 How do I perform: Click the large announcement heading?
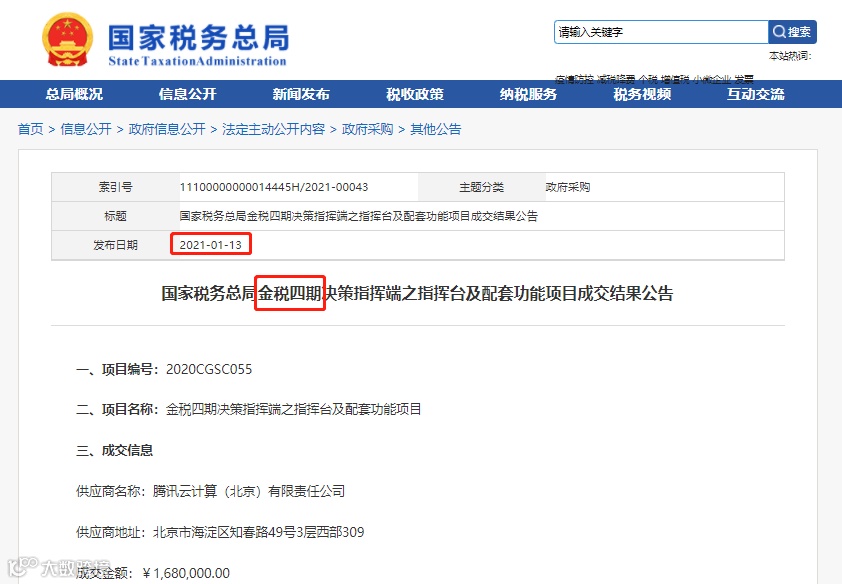point(417,293)
